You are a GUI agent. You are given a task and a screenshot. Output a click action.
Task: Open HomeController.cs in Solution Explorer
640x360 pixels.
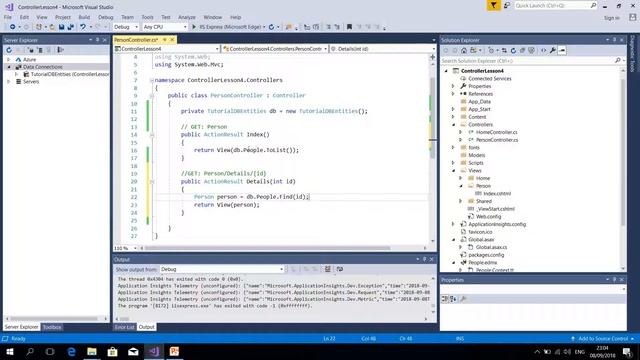(x=496, y=132)
